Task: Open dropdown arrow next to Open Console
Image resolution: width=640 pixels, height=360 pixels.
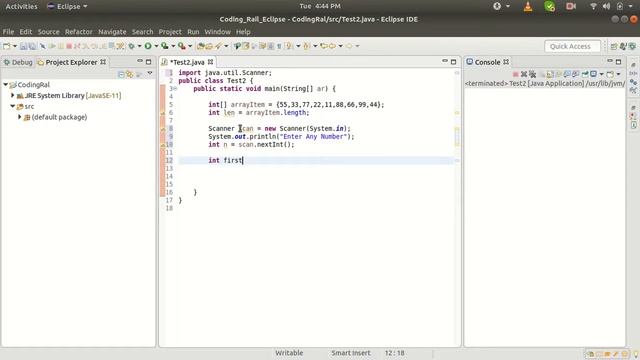Action: point(618,74)
